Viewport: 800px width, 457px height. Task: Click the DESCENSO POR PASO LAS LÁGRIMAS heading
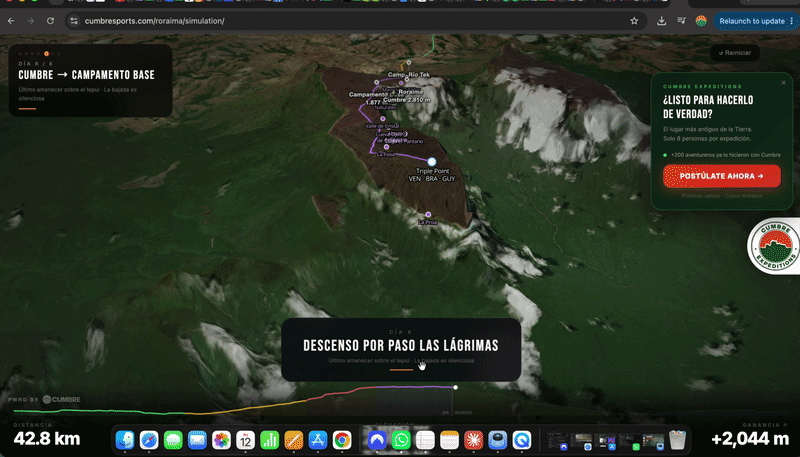point(401,345)
